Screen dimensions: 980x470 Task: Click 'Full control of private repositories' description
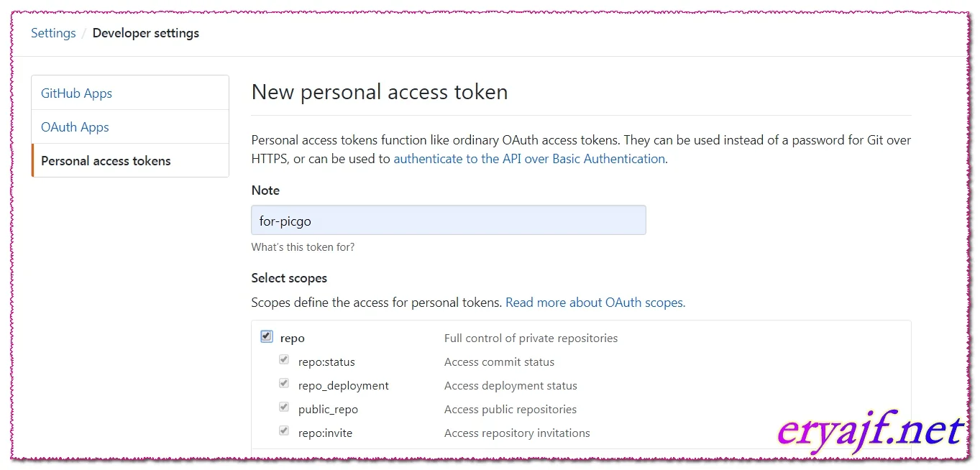531,338
